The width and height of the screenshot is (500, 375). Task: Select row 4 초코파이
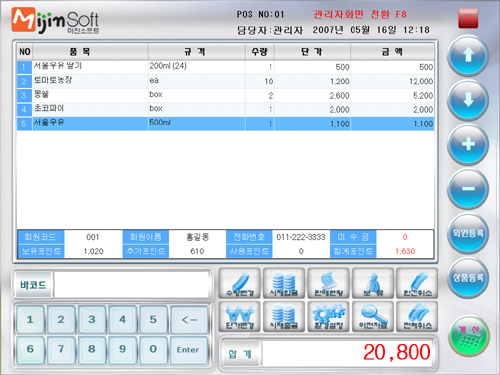point(225,109)
